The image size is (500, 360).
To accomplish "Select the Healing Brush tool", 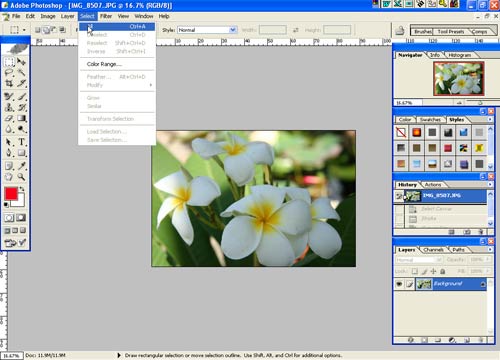I will pyautogui.click(x=9, y=97).
